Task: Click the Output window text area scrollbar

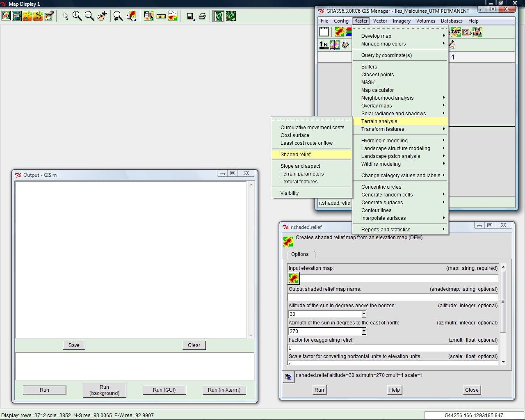Action: [x=251, y=260]
